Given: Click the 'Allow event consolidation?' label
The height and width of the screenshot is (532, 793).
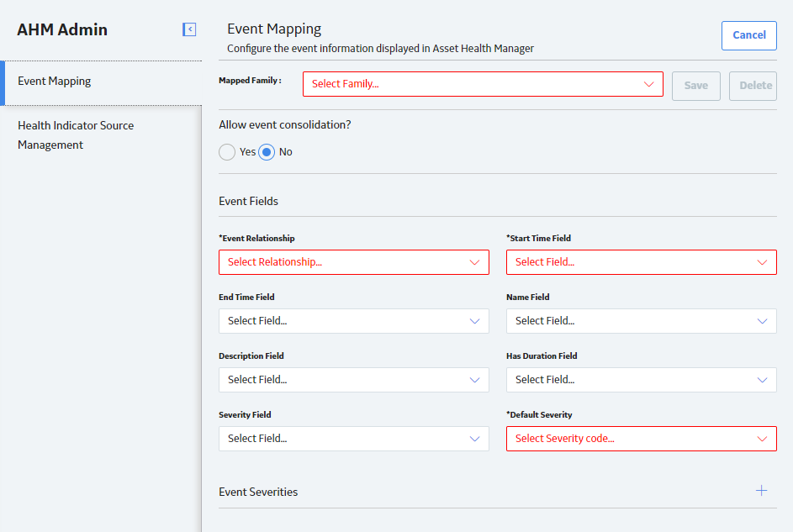Looking at the screenshot, I should pyautogui.click(x=285, y=124).
